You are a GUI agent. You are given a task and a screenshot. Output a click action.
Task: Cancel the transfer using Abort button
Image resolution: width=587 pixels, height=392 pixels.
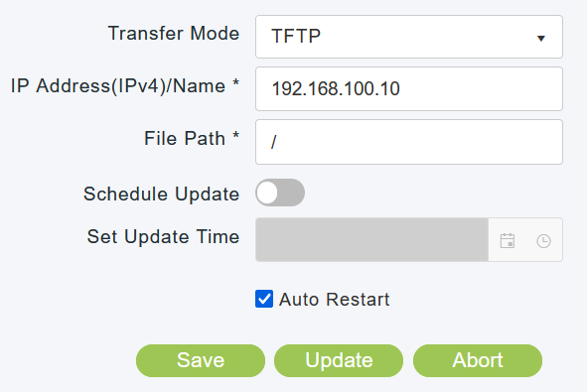click(478, 360)
